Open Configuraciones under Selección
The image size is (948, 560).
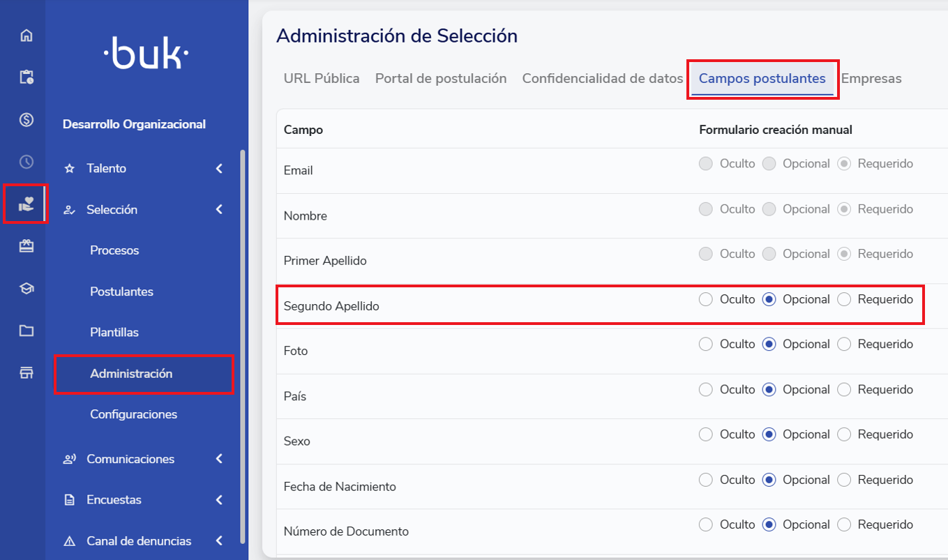coord(133,414)
